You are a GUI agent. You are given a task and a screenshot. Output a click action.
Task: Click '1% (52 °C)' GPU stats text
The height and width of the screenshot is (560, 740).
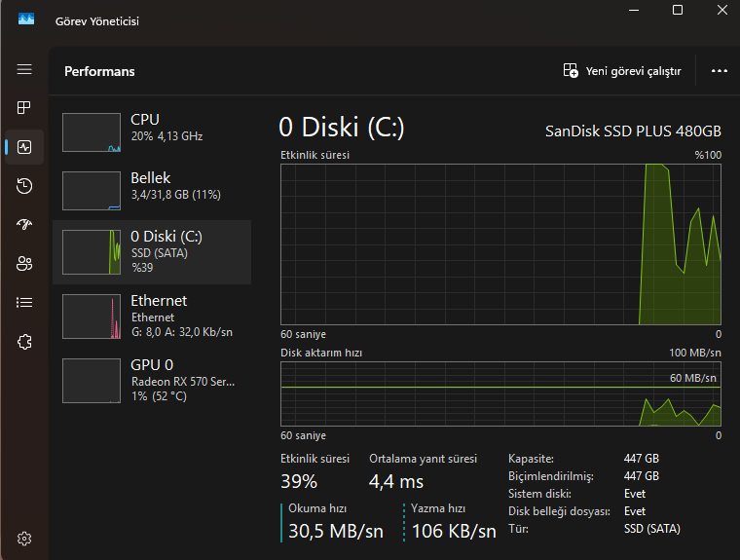[x=159, y=396]
